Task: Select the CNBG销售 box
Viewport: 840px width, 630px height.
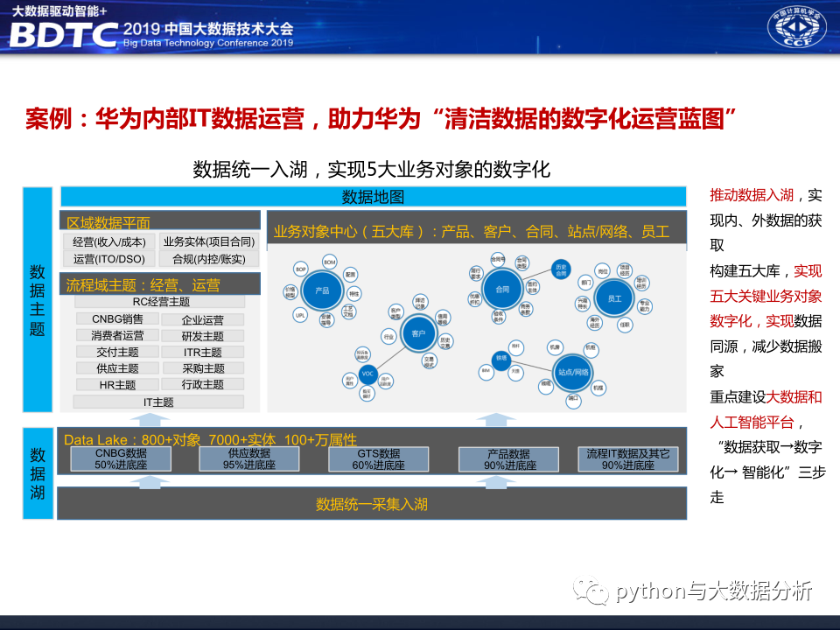Action: pos(117,319)
